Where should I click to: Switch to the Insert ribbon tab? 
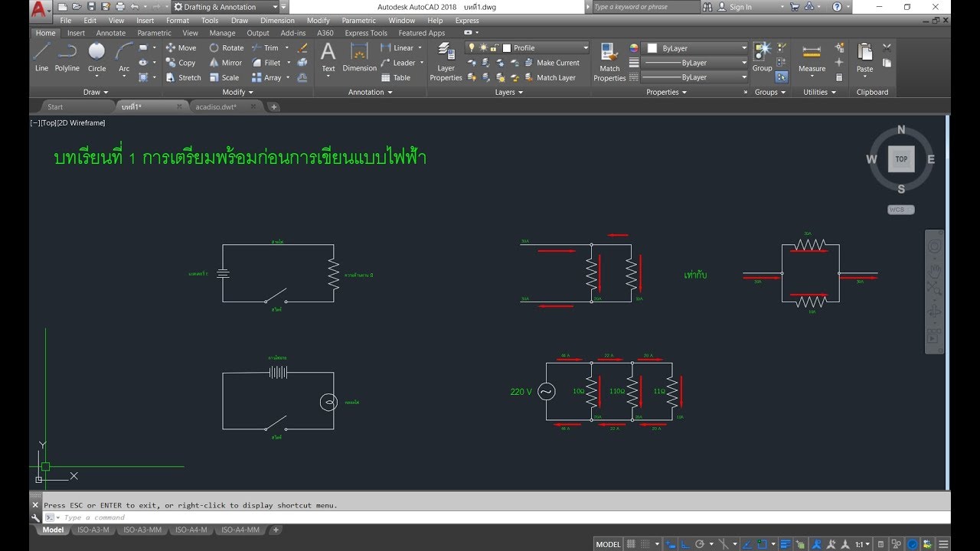[76, 33]
